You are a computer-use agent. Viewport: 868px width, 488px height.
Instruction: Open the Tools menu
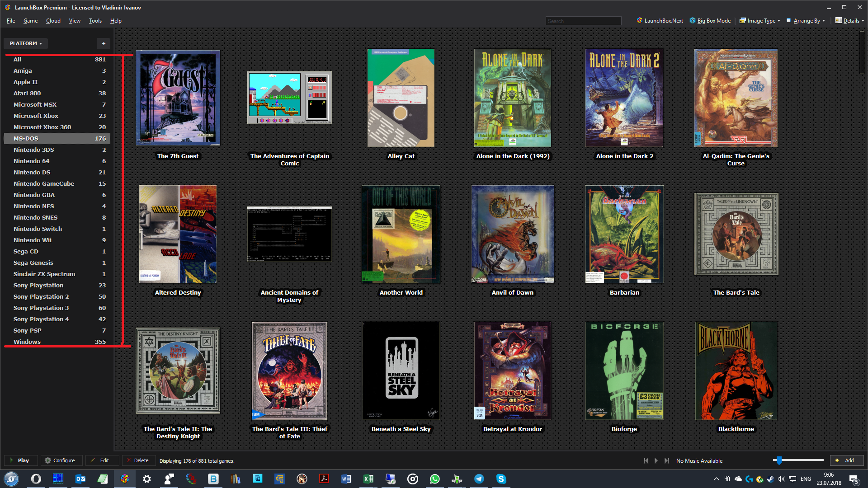95,21
